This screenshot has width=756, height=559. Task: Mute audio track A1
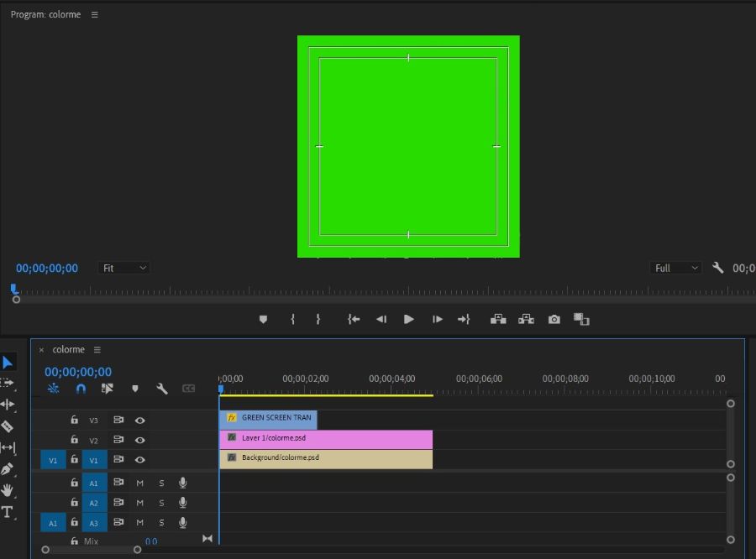click(x=139, y=483)
